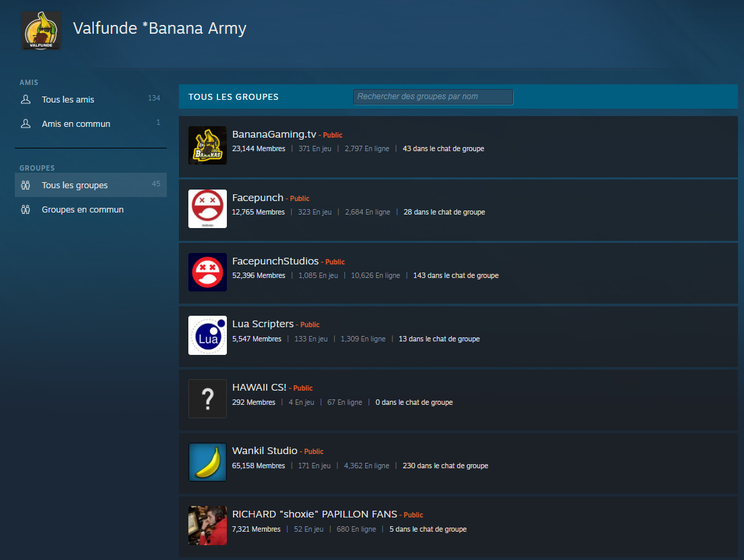Click 143 dans le chat de groupe
Image resolution: width=744 pixels, height=560 pixels.
456,275
